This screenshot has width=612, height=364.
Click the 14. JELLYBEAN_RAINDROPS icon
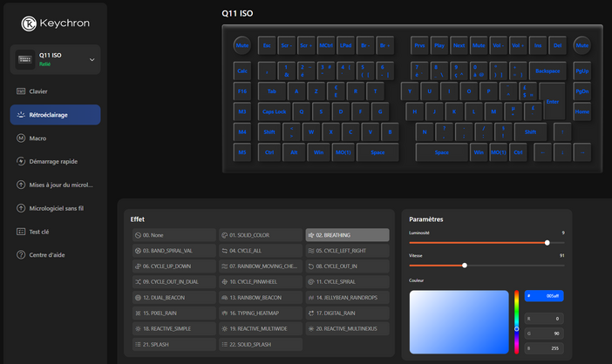[311, 297]
